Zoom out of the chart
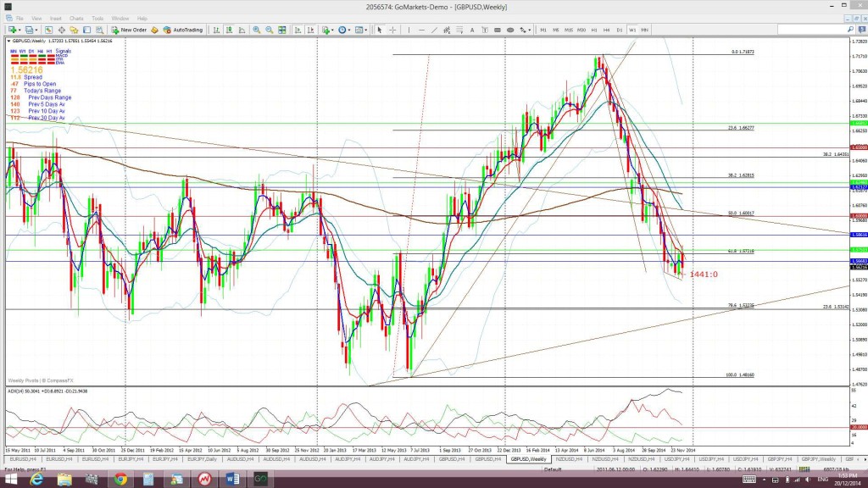Viewport: 868px width, 488px height. (x=269, y=30)
